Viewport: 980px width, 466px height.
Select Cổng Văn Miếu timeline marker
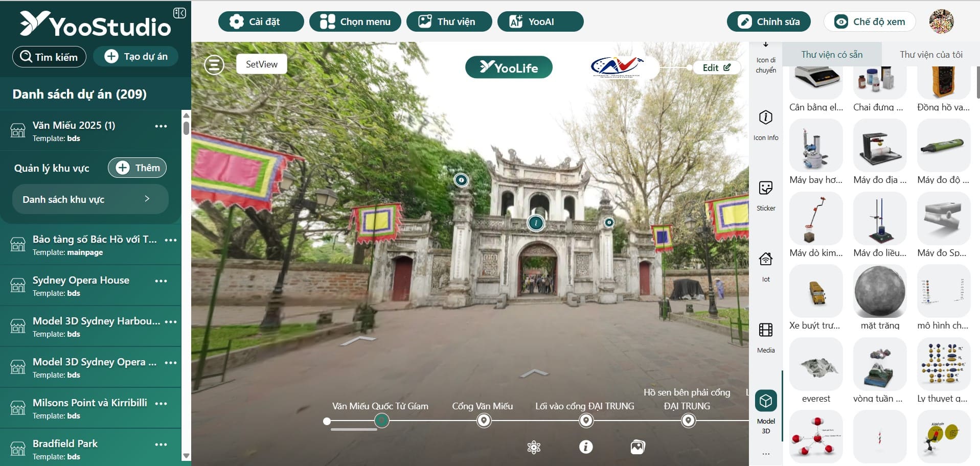pos(484,421)
